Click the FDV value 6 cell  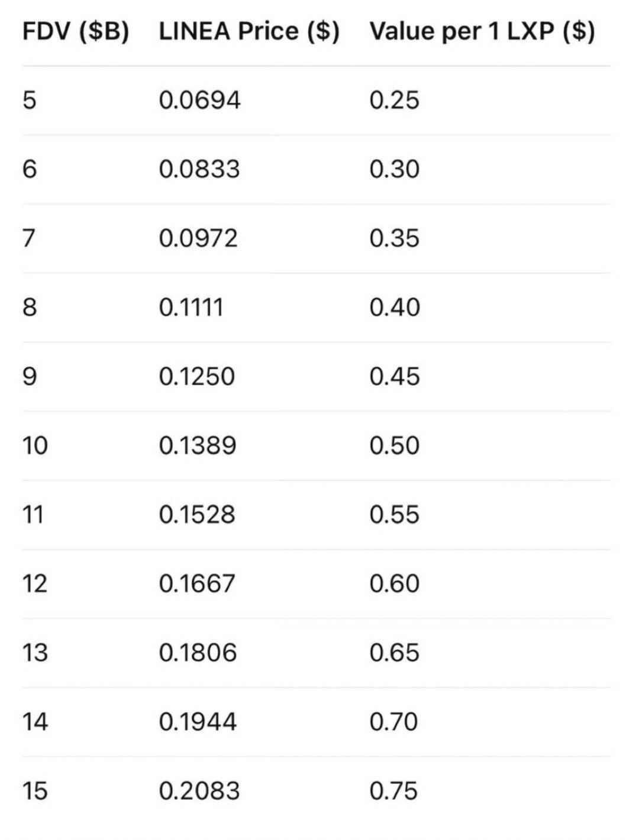[x=30, y=169]
